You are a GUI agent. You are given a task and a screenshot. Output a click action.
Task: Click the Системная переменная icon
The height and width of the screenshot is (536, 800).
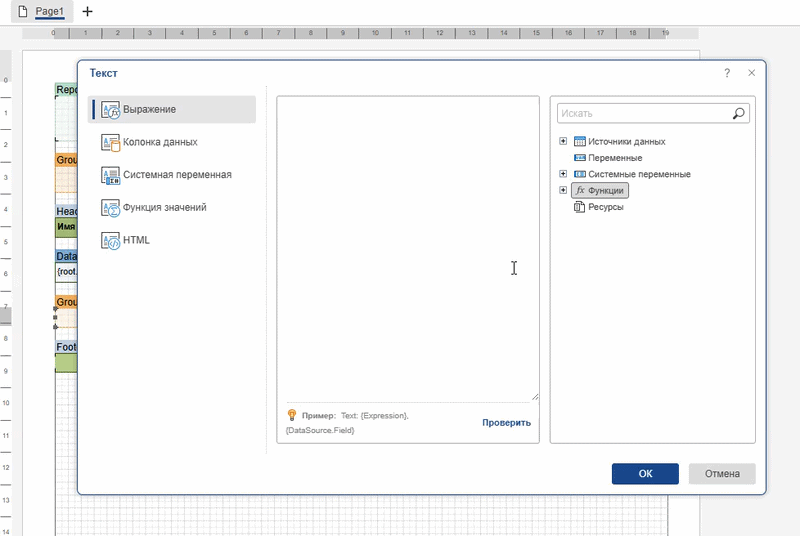110,175
